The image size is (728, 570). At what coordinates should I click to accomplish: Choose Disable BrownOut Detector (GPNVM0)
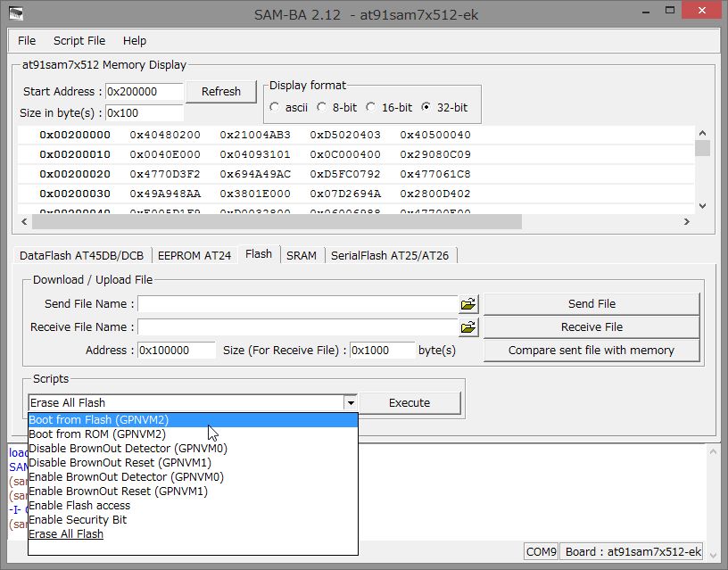193,449
